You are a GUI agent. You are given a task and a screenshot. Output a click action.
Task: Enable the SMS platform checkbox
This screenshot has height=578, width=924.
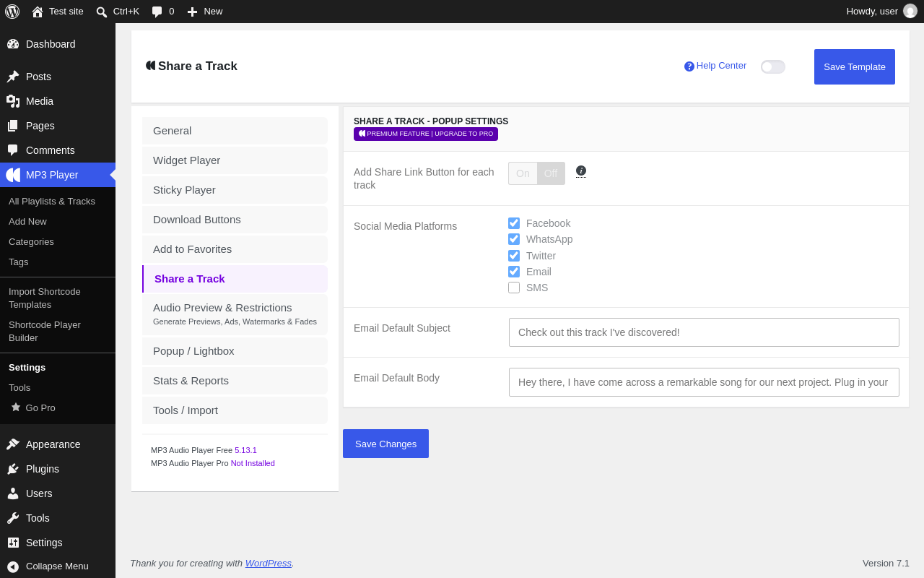[x=514, y=288]
